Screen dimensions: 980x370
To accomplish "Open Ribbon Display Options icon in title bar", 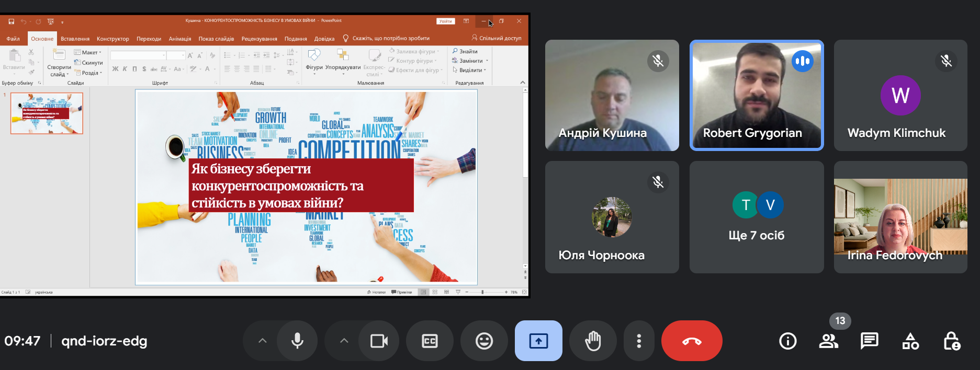I will pyautogui.click(x=466, y=21).
